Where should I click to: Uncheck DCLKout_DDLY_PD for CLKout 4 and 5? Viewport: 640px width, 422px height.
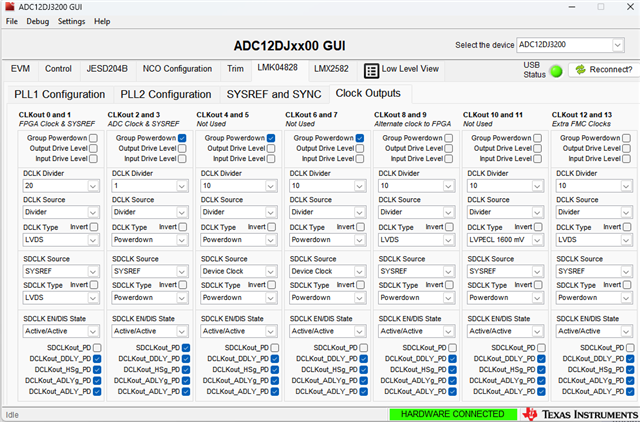tap(275, 359)
